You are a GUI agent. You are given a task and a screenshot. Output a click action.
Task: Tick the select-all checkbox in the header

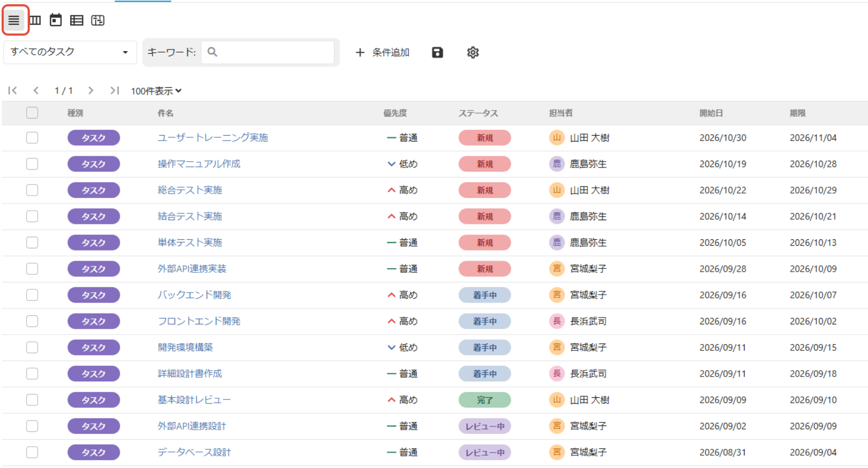point(32,113)
